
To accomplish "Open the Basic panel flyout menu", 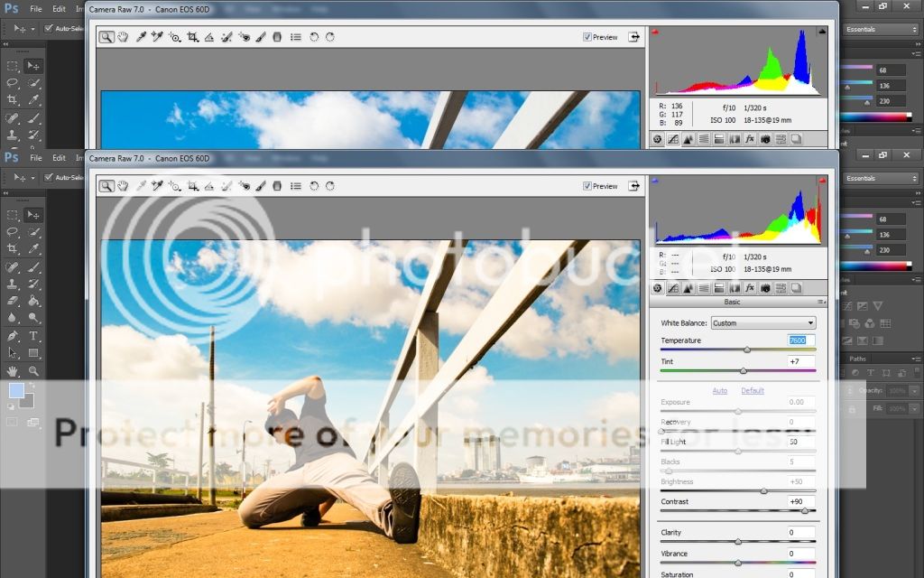I will (821, 302).
